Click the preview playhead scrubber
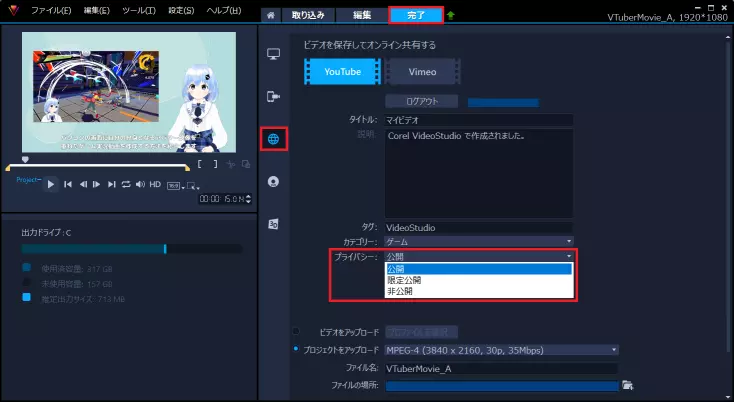 point(25,160)
